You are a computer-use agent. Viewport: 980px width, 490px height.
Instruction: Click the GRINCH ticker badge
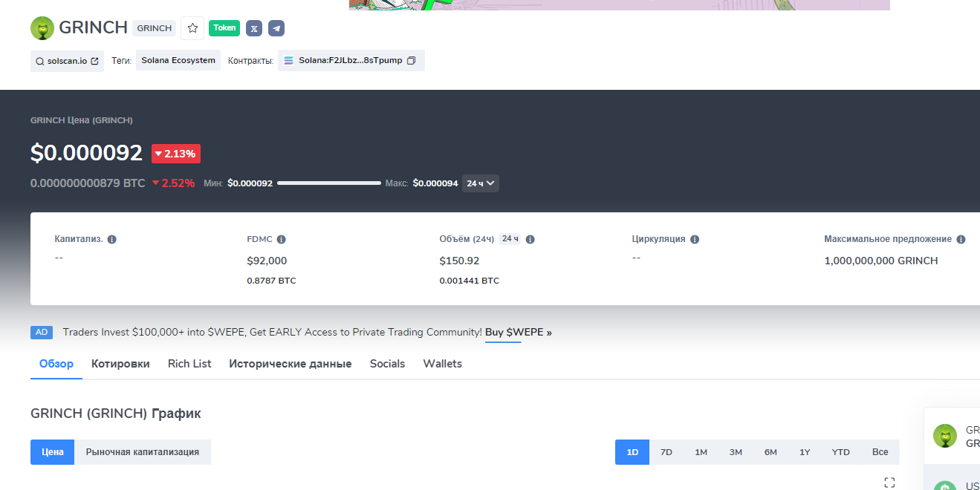click(155, 28)
